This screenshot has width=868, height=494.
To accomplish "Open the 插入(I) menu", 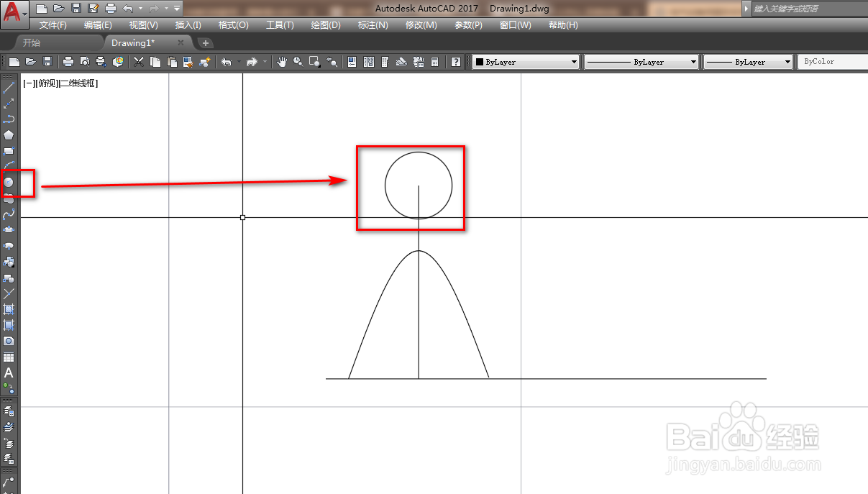I will coord(188,25).
